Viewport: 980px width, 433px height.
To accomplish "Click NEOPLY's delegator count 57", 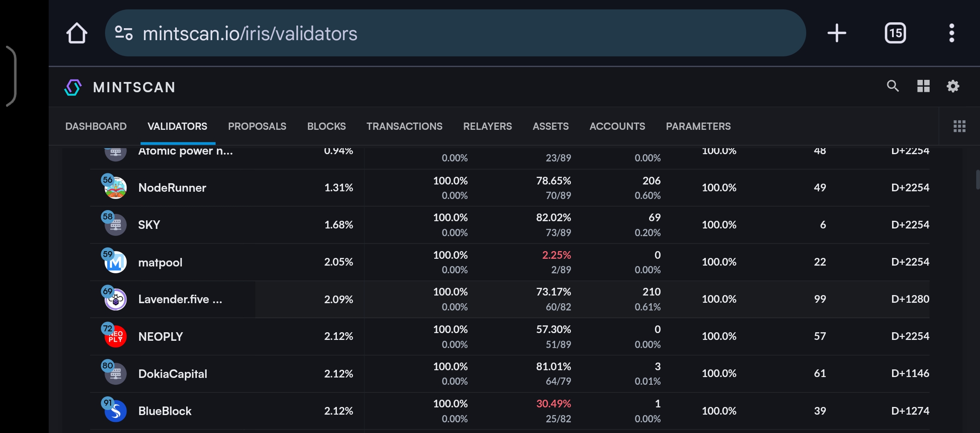I will (820, 336).
